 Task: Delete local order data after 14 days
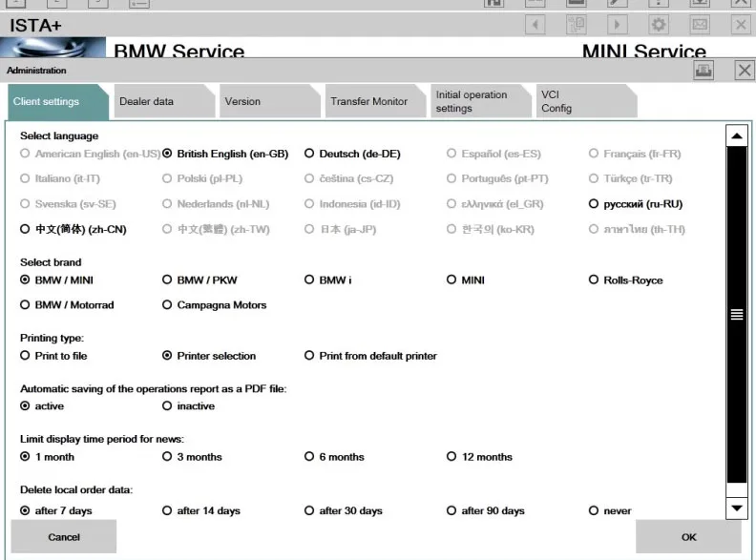click(201, 510)
